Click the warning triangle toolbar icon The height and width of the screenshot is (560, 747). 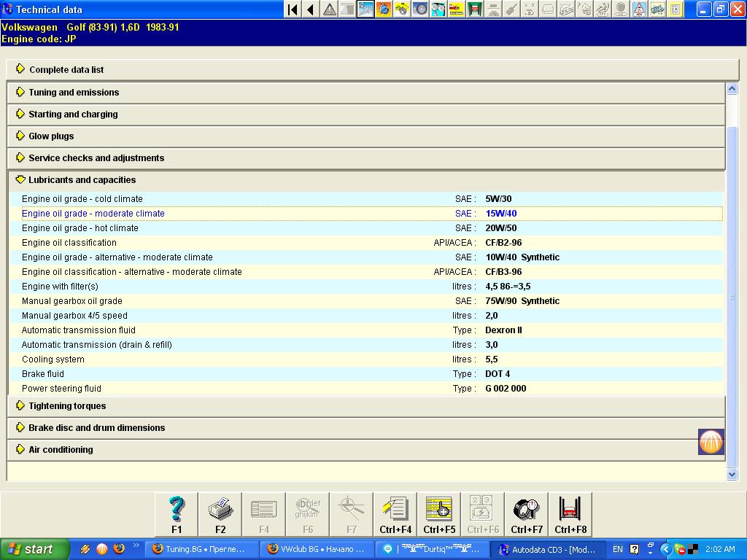pyautogui.click(x=330, y=9)
